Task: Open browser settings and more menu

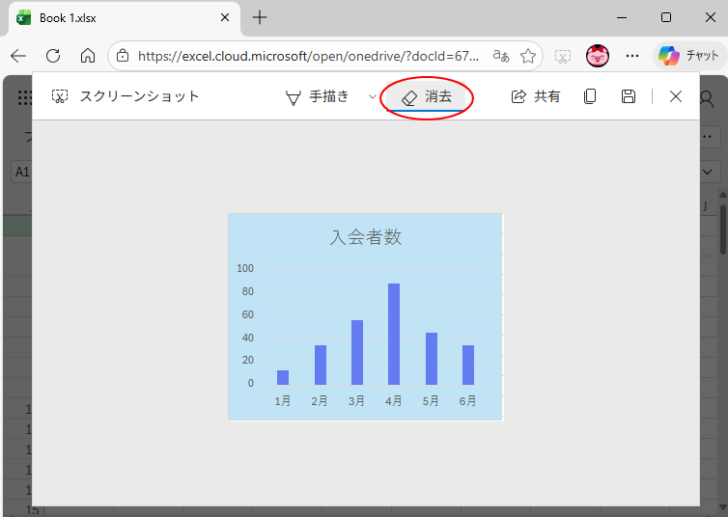Action: pyautogui.click(x=632, y=56)
